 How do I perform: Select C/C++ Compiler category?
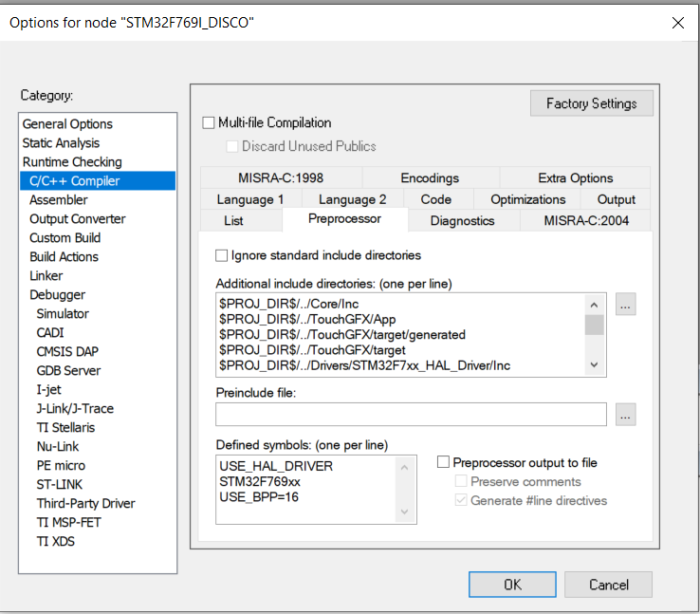coord(98,181)
